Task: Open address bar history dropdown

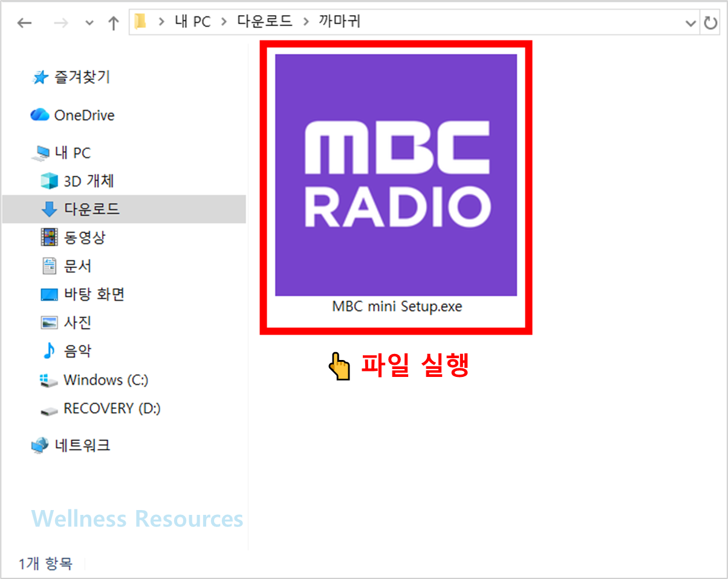Action: (691, 23)
